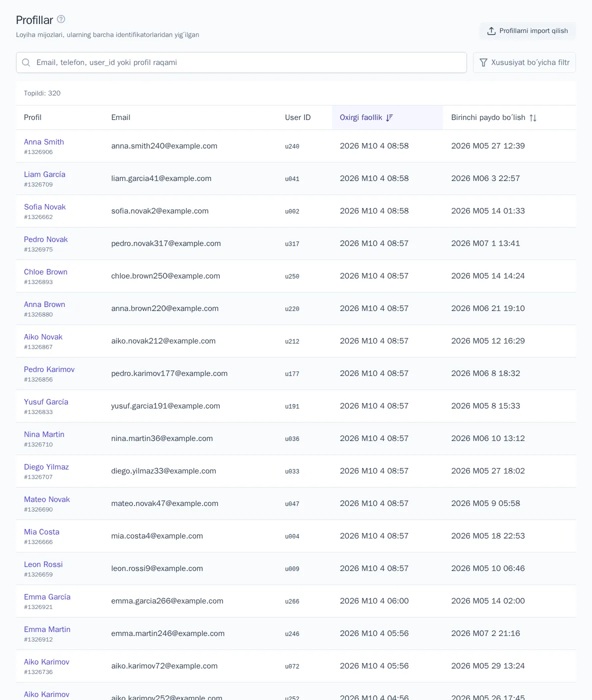Click the Topildi: 320 result count
This screenshot has height=700, width=592.
coord(42,93)
